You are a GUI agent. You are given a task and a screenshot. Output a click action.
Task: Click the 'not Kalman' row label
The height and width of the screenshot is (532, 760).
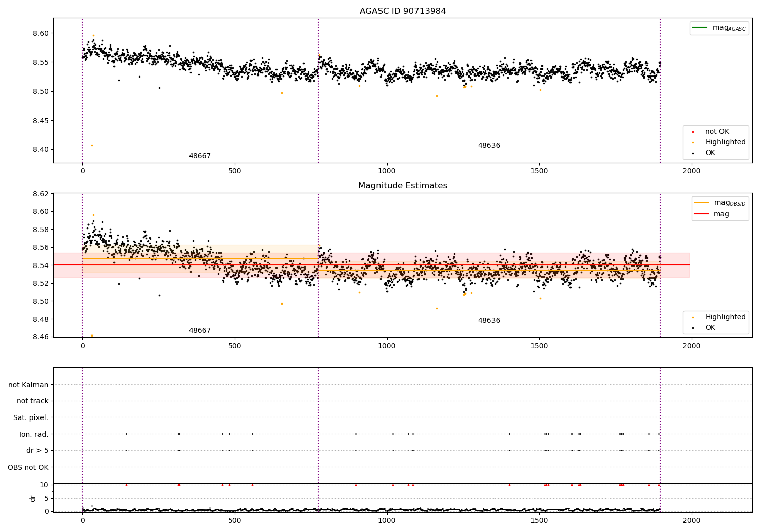point(28,385)
